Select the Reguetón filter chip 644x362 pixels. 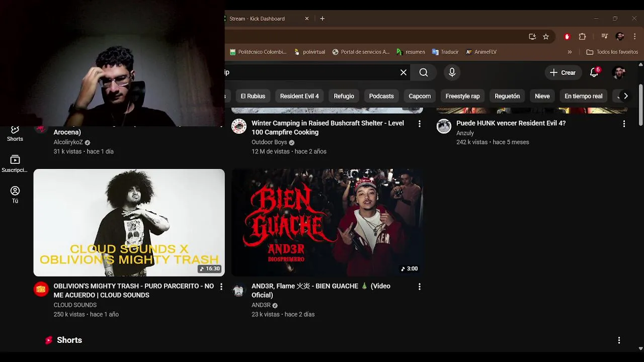(x=507, y=96)
